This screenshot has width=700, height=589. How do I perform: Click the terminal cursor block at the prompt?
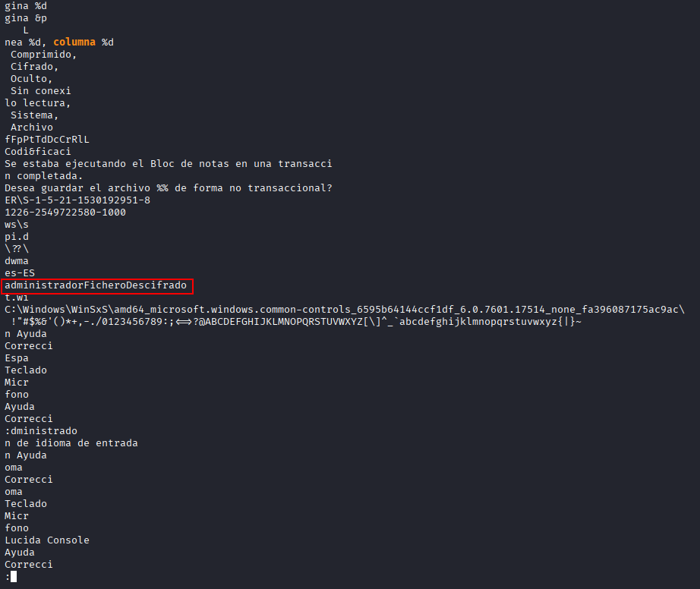click(x=14, y=577)
